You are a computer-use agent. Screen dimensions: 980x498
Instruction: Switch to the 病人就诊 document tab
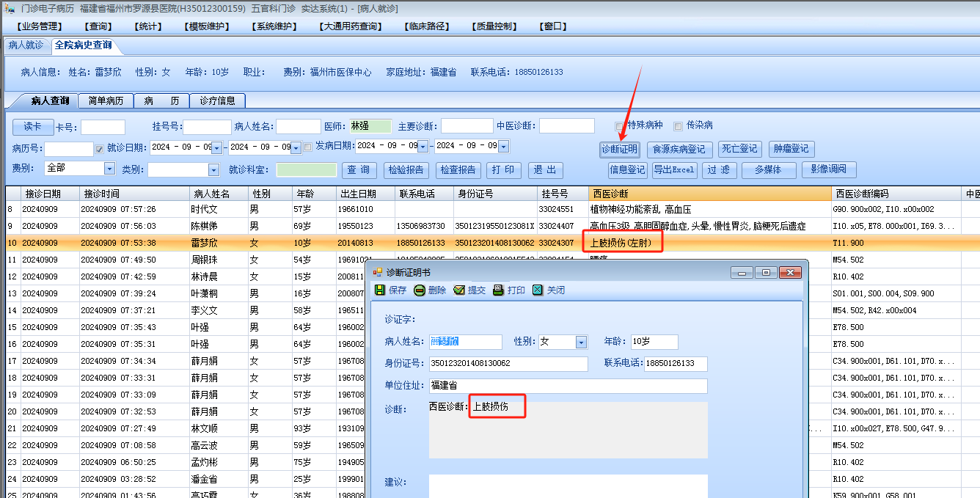tap(26, 45)
